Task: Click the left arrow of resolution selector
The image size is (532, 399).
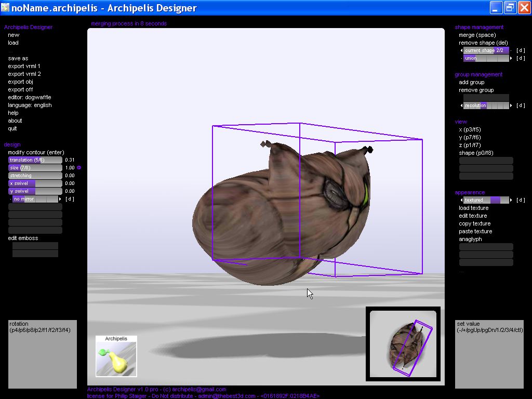Action: 461,105
